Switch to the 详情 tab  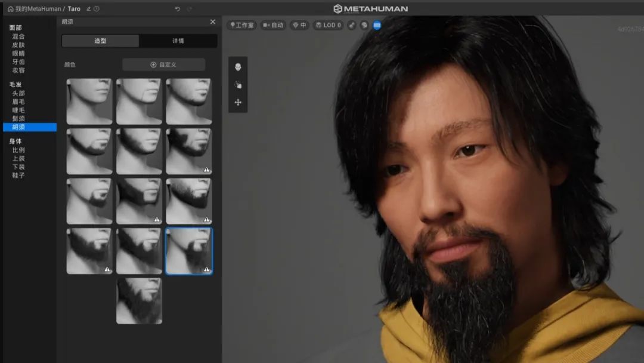pos(178,41)
